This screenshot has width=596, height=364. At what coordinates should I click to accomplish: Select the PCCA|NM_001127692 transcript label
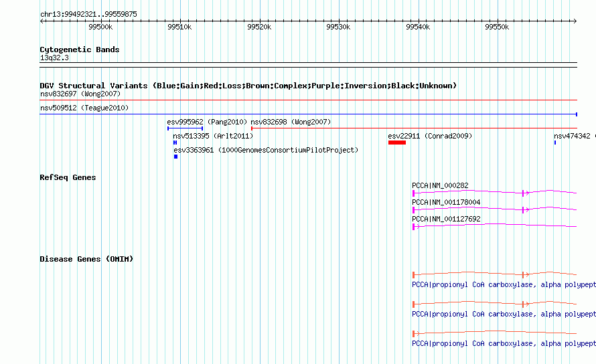click(x=446, y=219)
